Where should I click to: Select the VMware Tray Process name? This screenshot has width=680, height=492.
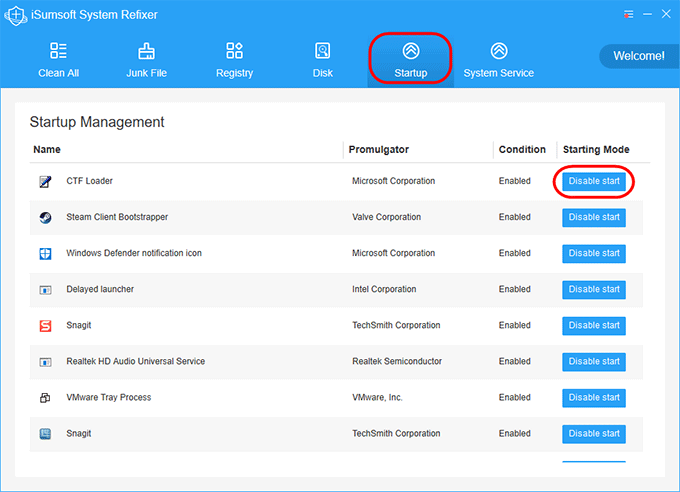tap(109, 397)
